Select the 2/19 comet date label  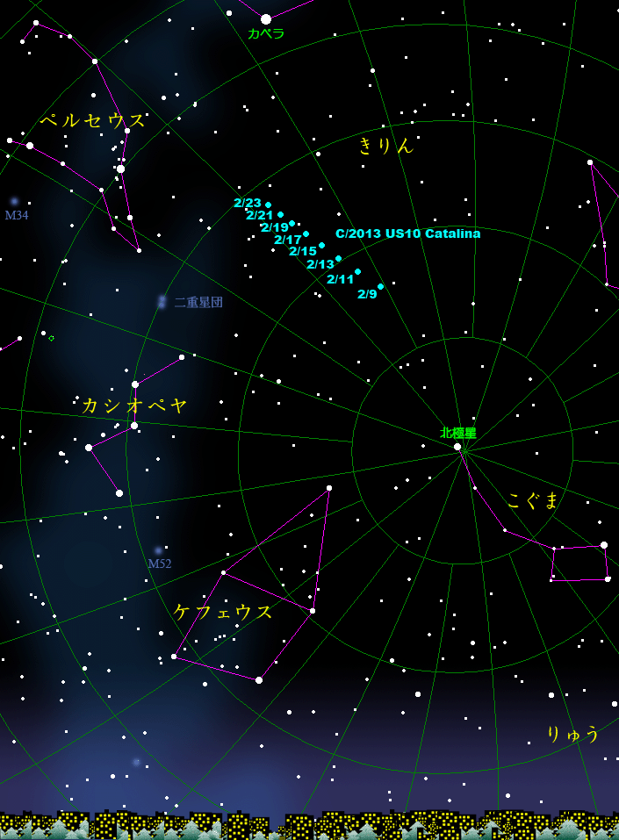pyautogui.click(x=275, y=227)
